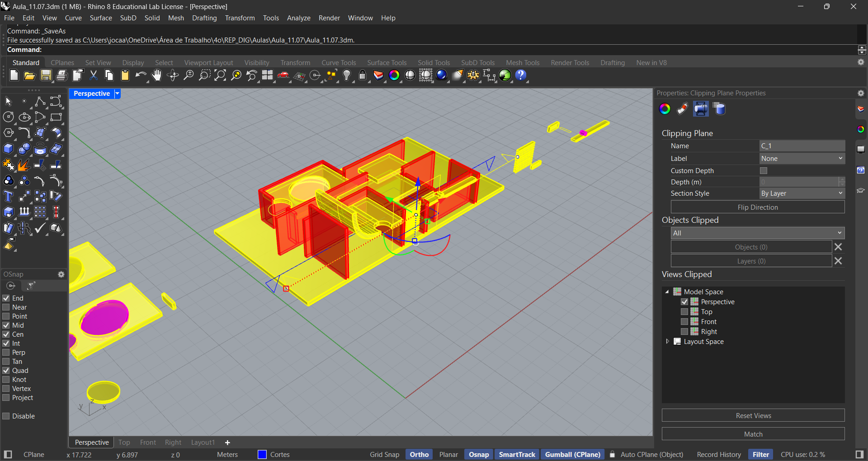The height and width of the screenshot is (461, 868).
Task: Open the Curve menu
Action: click(73, 18)
